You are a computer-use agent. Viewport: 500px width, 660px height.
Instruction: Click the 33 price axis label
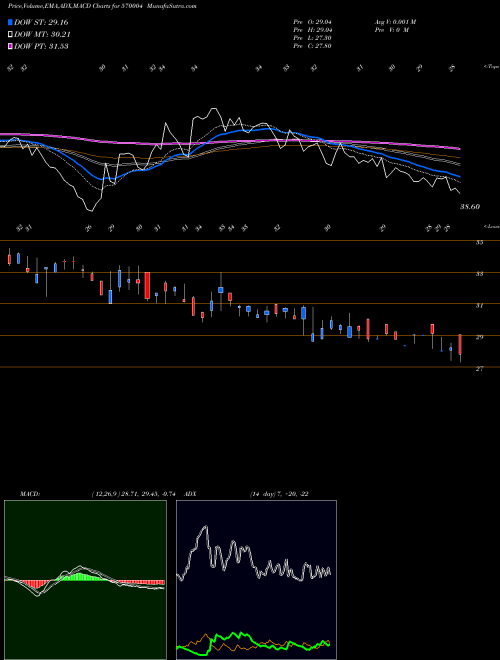point(479,274)
